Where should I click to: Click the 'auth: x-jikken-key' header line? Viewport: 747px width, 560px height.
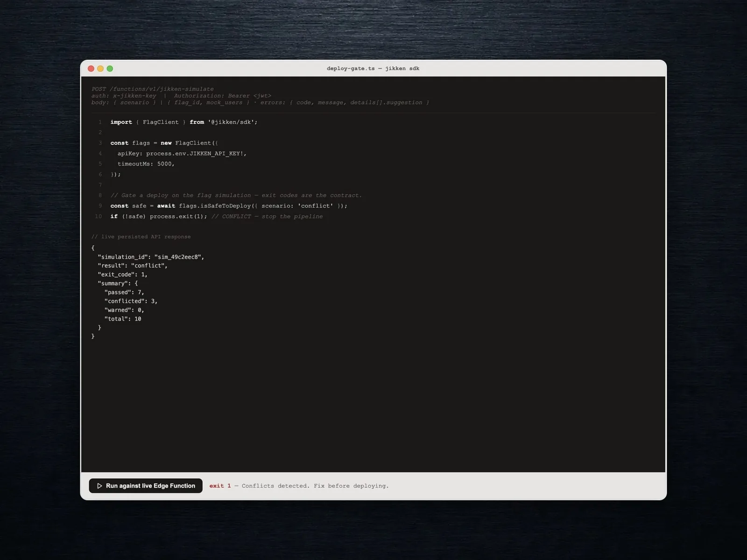tap(181, 96)
